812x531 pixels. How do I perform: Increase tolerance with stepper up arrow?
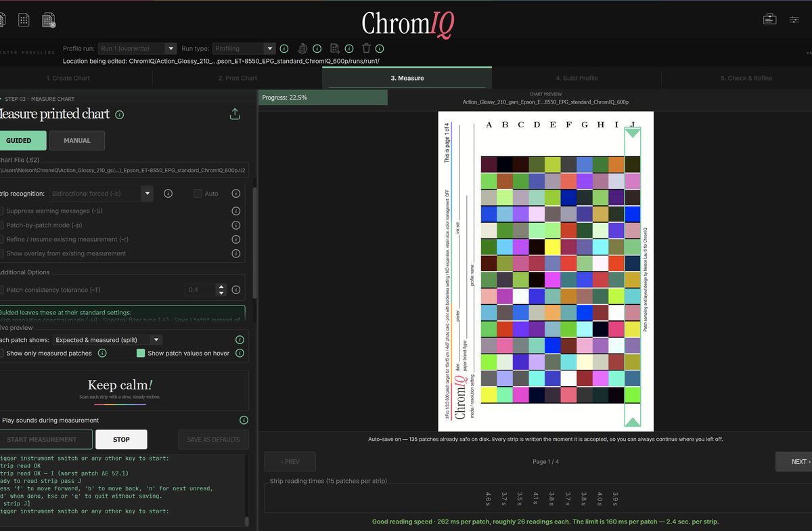(x=221, y=286)
